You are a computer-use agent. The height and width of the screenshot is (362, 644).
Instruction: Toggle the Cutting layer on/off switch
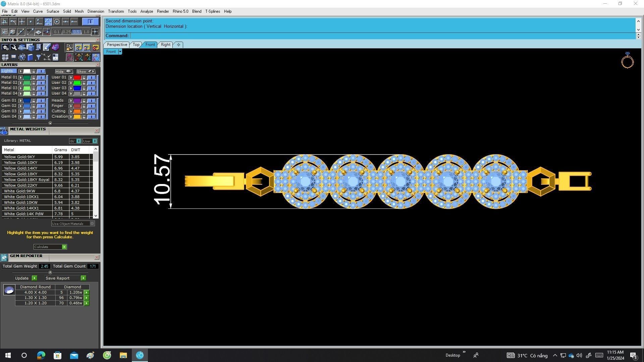pyautogui.click(x=92, y=111)
